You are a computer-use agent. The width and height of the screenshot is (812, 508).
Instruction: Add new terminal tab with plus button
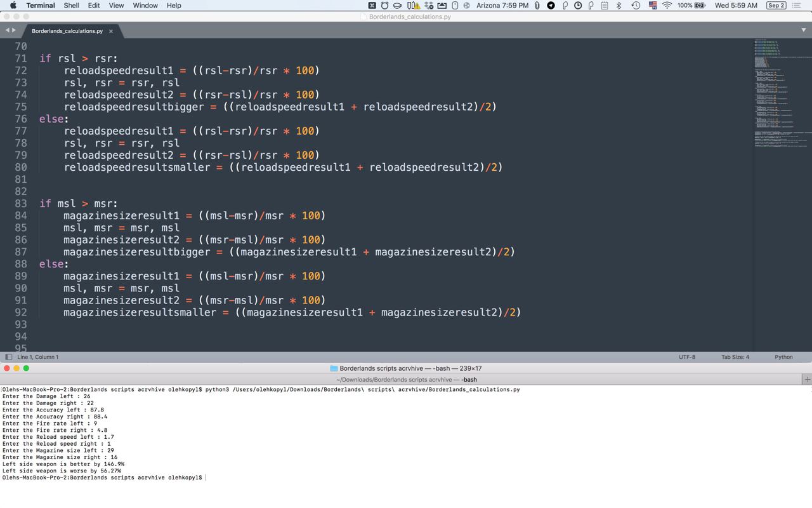click(x=807, y=379)
